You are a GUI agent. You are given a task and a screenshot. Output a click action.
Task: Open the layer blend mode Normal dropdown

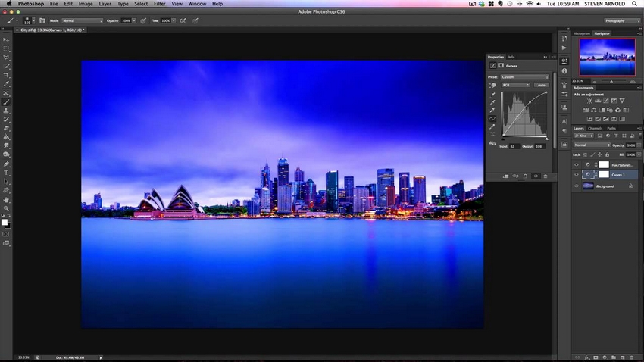pos(592,145)
